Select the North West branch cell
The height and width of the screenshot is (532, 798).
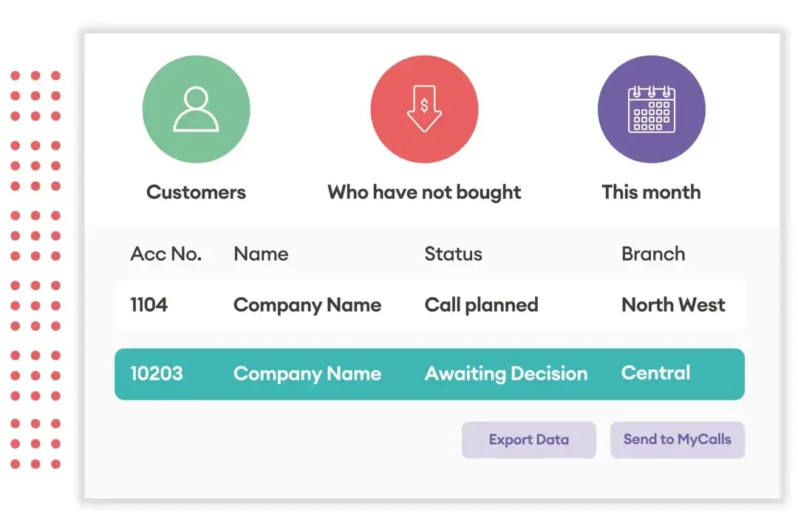pyautogui.click(x=673, y=305)
